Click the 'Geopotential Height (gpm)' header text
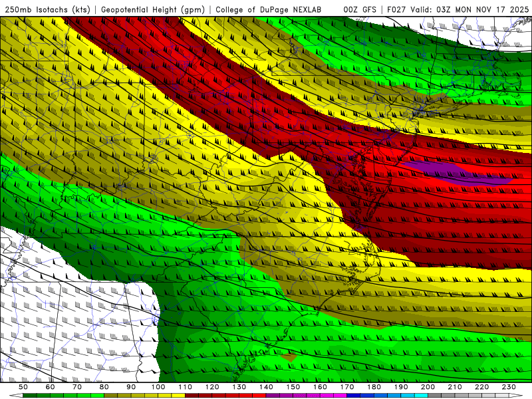 153,9
